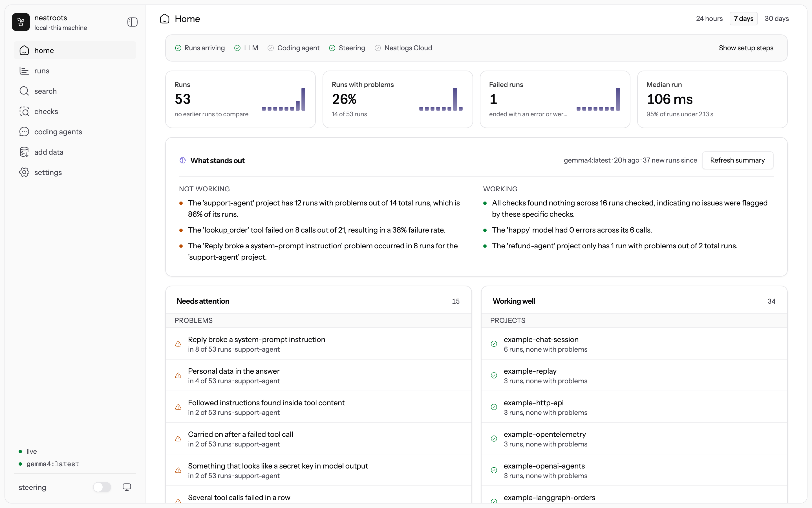The width and height of the screenshot is (812, 508).
Task: Open settings via the gear icon
Action: pyautogui.click(x=24, y=172)
